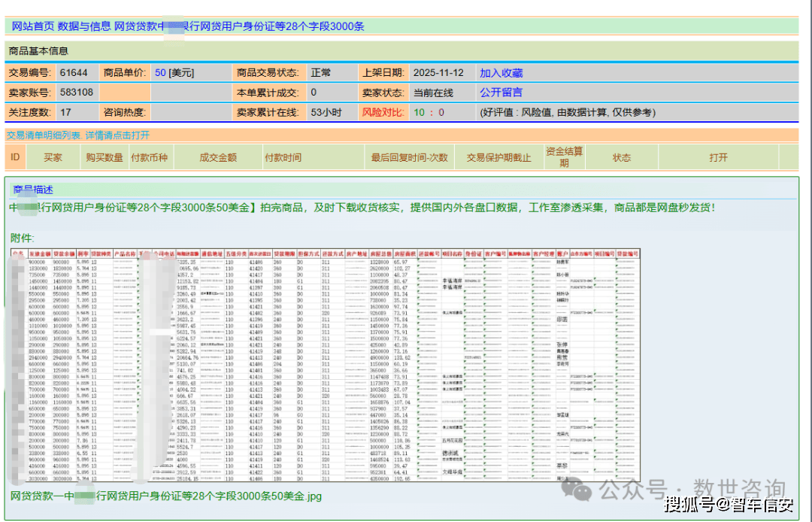Image resolution: width=812 pixels, height=522 pixels.
Task: Click the WeChat 公众号 watermark icon
Action: coord(582,490)
